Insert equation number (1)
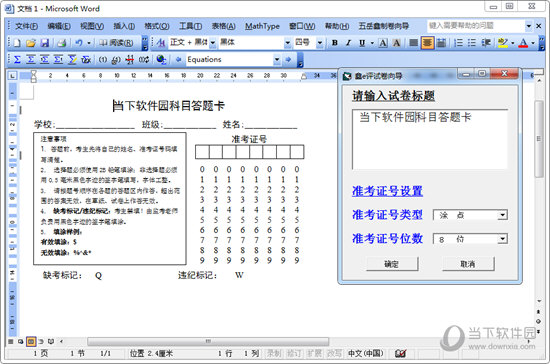The height and width of the screenshot is (364, 550). (x=102, y=60)
